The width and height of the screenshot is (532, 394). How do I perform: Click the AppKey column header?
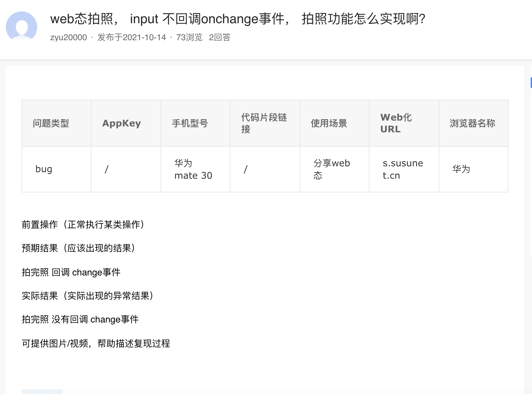click(x=121, y=123)
